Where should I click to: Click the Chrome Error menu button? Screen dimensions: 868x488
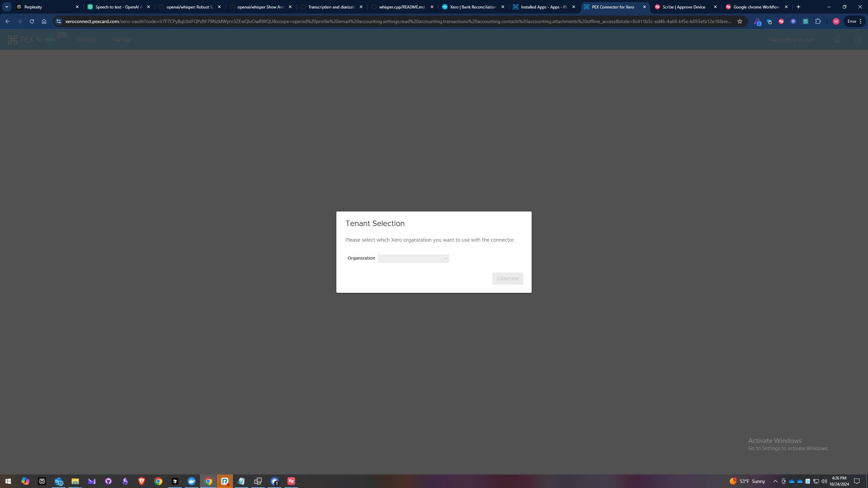coord(854,21)
